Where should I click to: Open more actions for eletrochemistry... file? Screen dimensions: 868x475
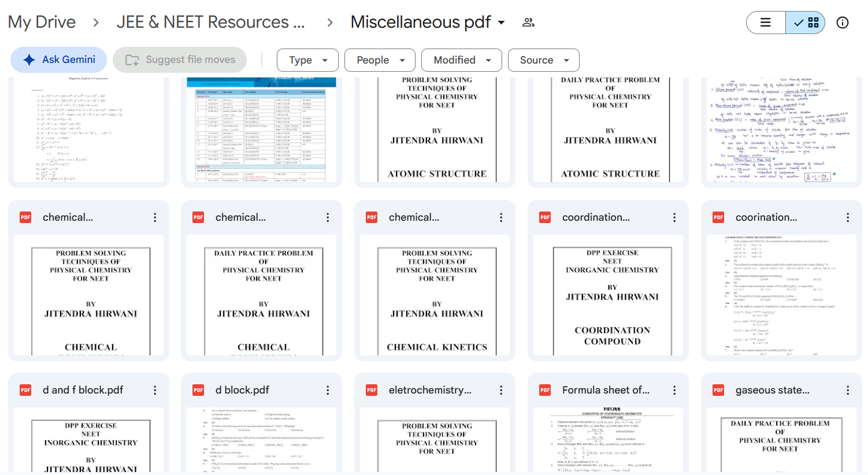coord(501,390)
